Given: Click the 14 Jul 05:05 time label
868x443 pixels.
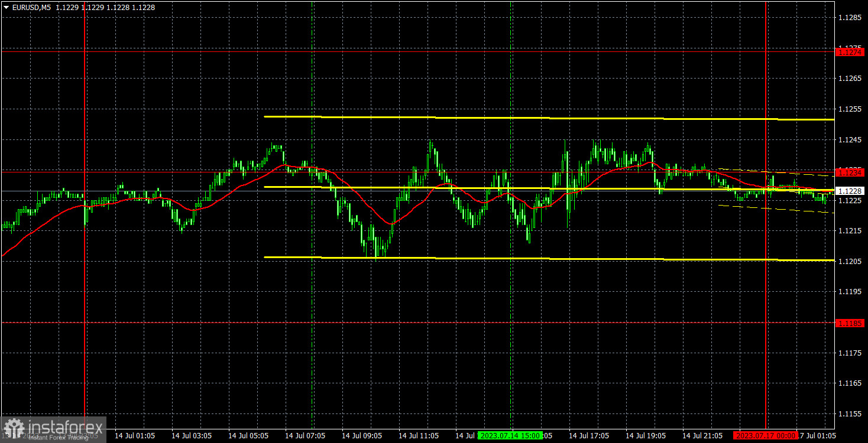Looking at the screenshot, I should click(248, 435).
